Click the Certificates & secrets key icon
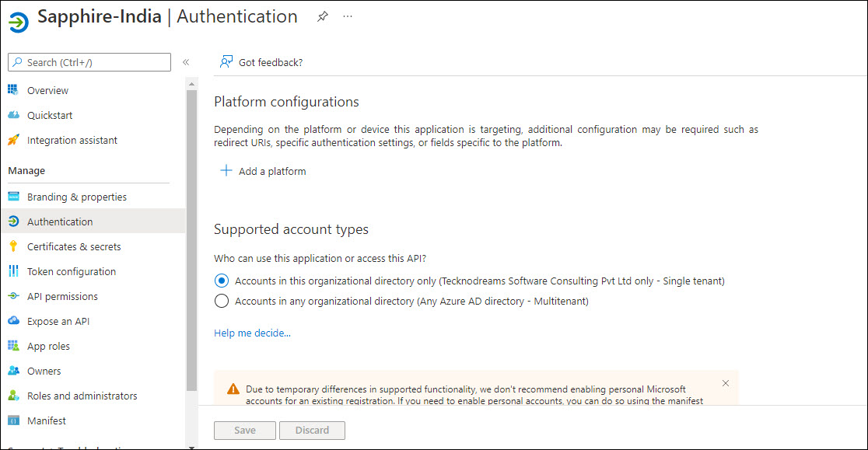868x450 pixels. click(13, 246)
